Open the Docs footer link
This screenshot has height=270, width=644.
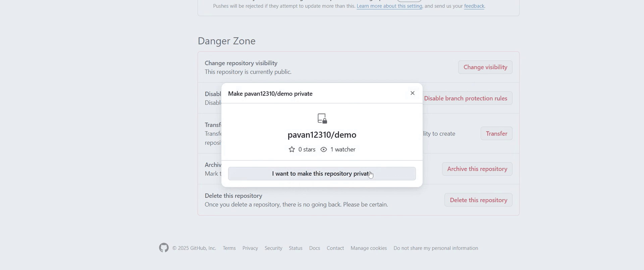tap(315, 248)
